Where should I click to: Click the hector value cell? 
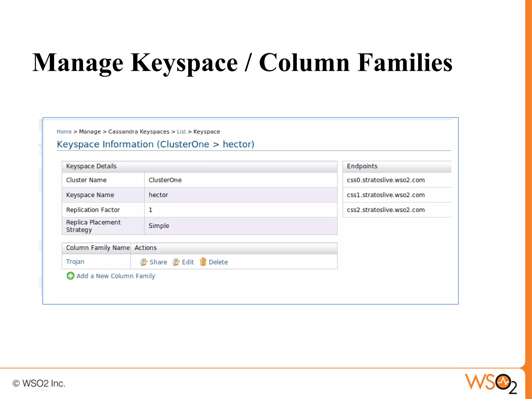241,195
